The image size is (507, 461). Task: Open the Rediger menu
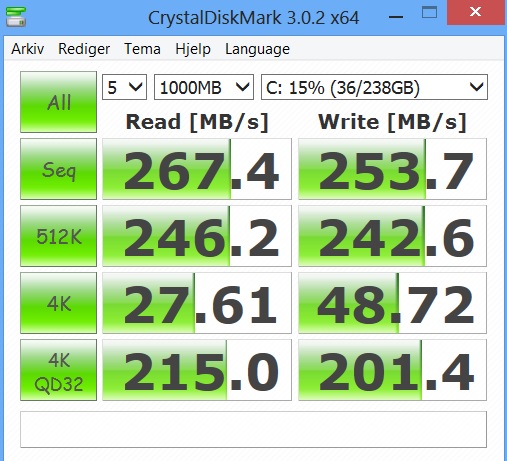pyautogui.click(x=84, y=49)
